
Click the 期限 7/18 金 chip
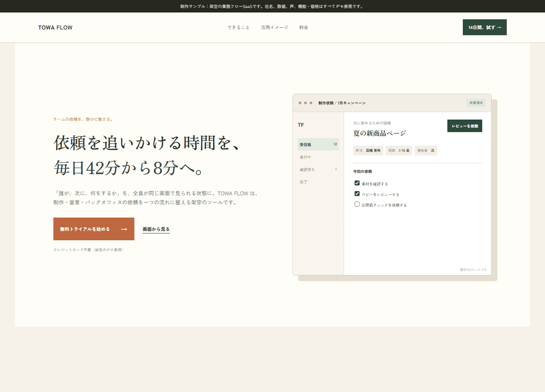tap(399, 150)
